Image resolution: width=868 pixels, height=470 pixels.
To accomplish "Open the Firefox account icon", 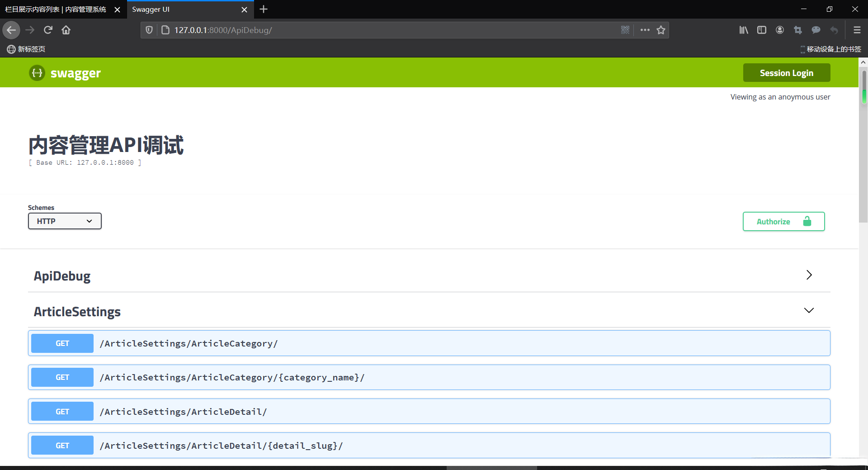I will [x=780, y=30].
